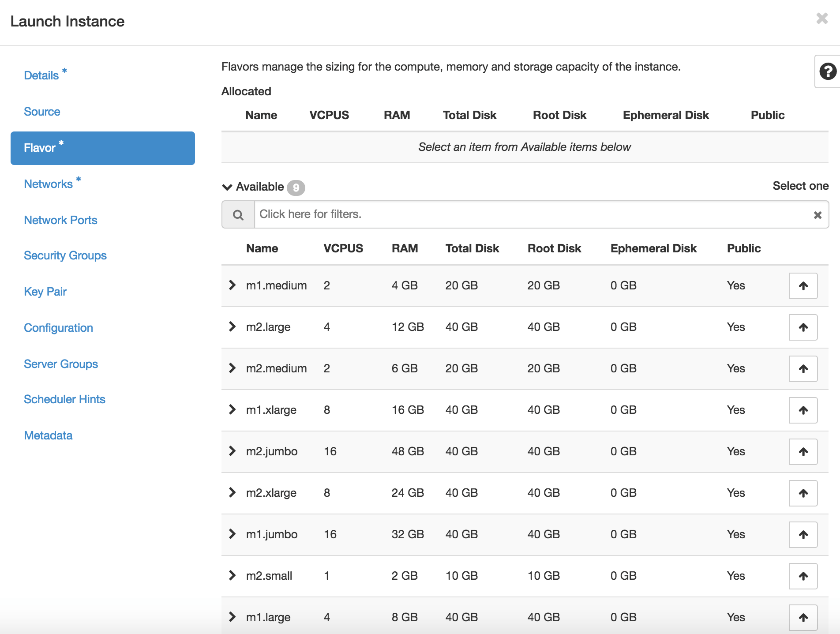Click the magnifier icon in the filter bar
The height and width of the screenshot is (634, 840).
(238, 214)
